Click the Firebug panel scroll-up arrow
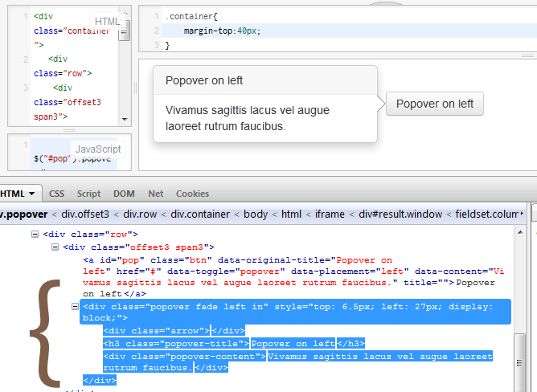This screenshot has height=392, width=537. coord(520,232)
